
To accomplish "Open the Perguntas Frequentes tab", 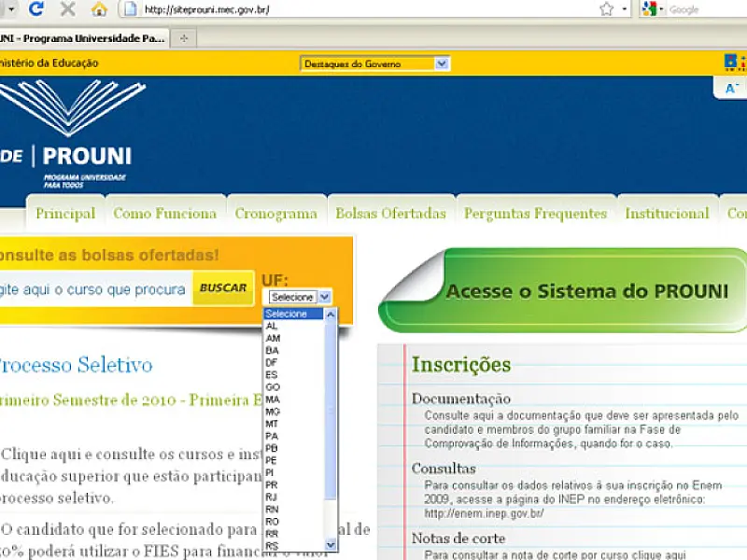I will [535, 214].
